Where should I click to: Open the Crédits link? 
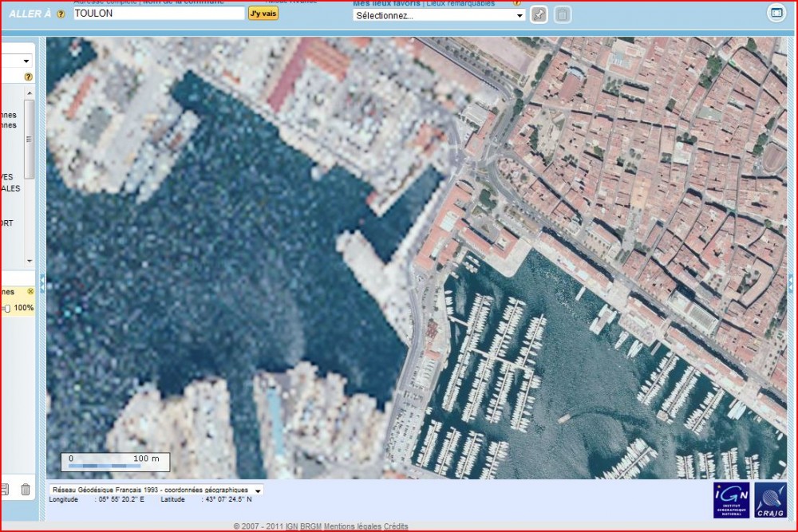[396, 526]
